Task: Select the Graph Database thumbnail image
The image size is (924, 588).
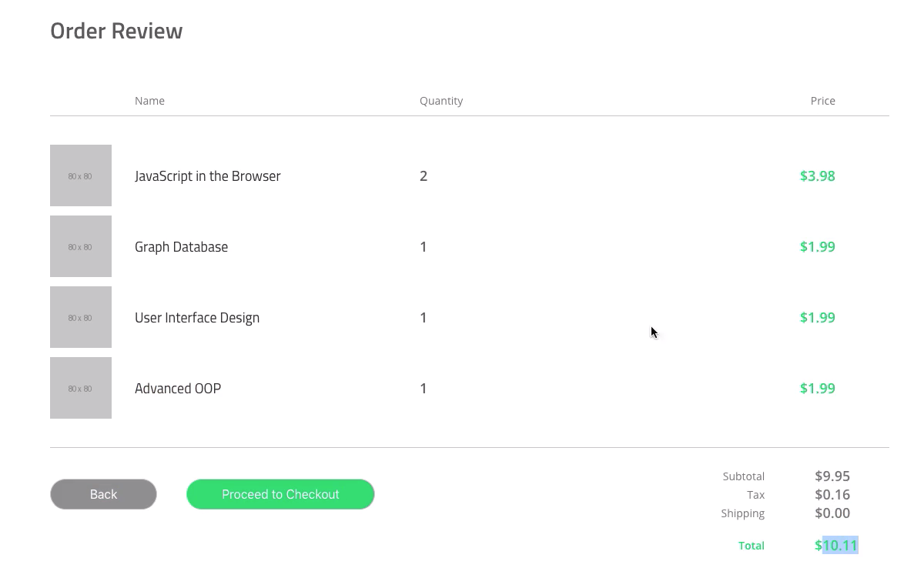Action: pyautogui.click(x=81, y=246)
